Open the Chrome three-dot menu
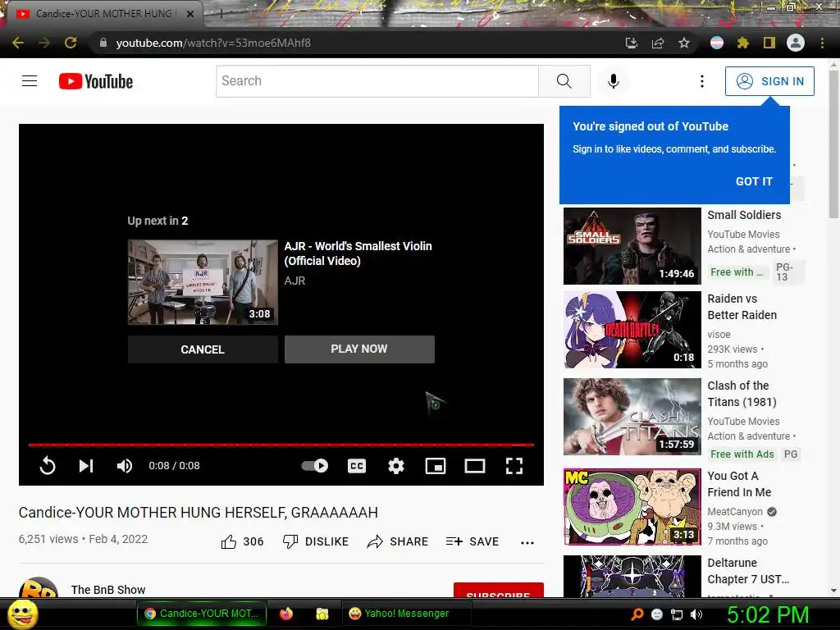Viewport: 840px width, 630px height. (822, 43)
